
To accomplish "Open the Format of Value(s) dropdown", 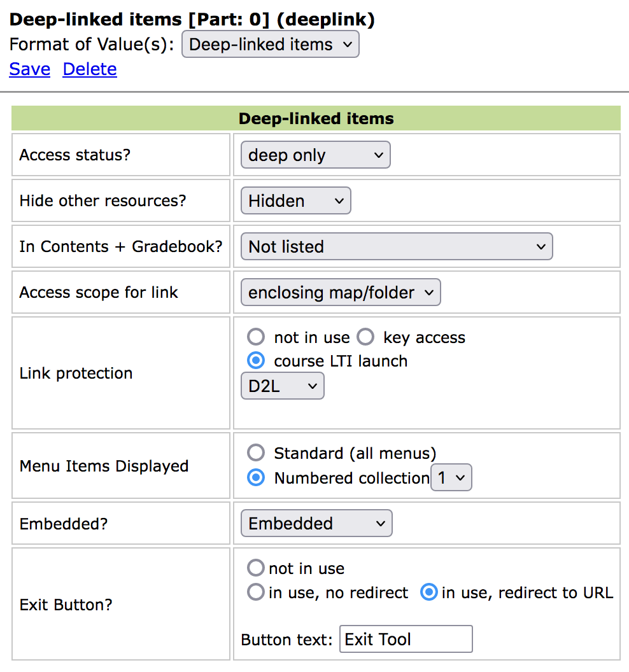I will click(x=270, y=45).
